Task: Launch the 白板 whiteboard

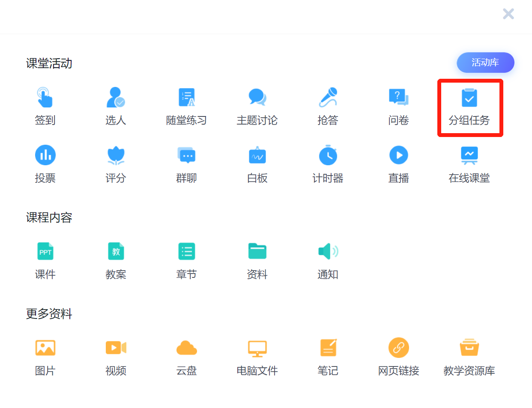Action: (x=257, y=164)
